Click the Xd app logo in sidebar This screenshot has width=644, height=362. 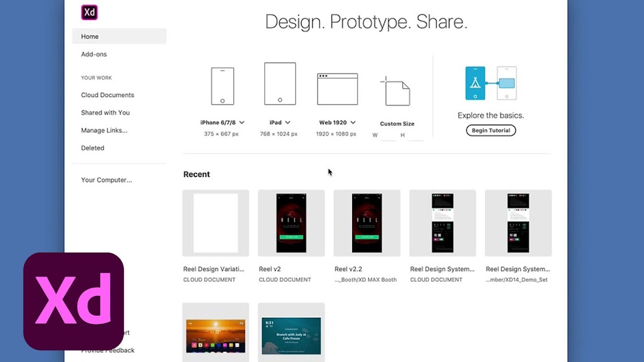pyautogui.click(x=89, y=12)
